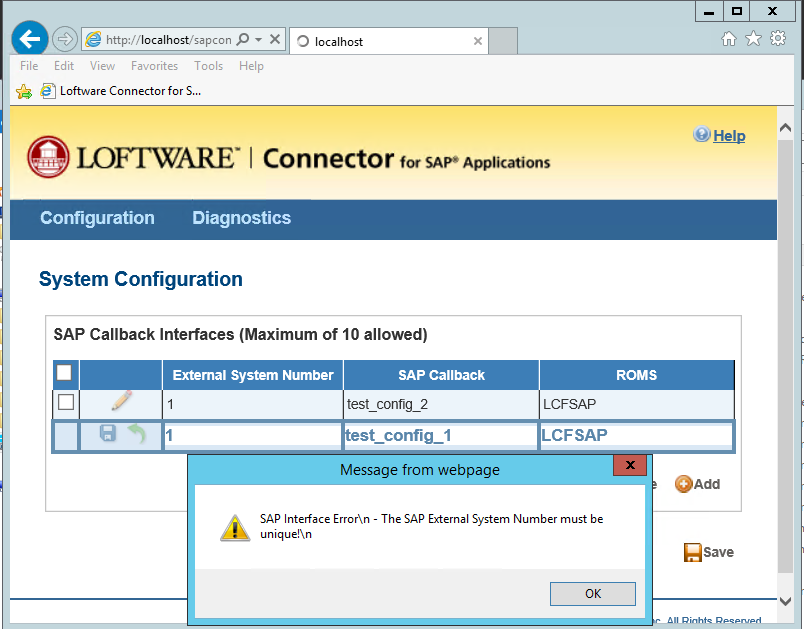The width and height of the screenshot is (804, 629).
Task: Click the System Configuration heading
Action: click(x=141, y=279)
